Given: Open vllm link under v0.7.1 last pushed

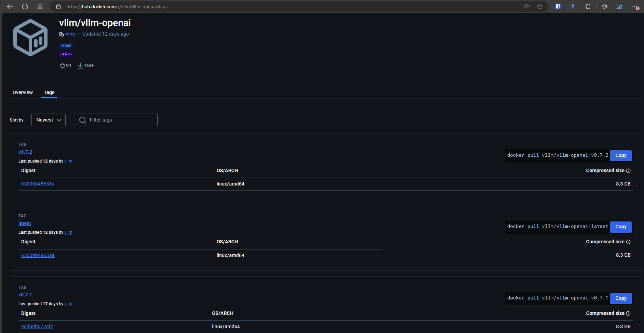Looking at the screenshot, I should 68,304.
